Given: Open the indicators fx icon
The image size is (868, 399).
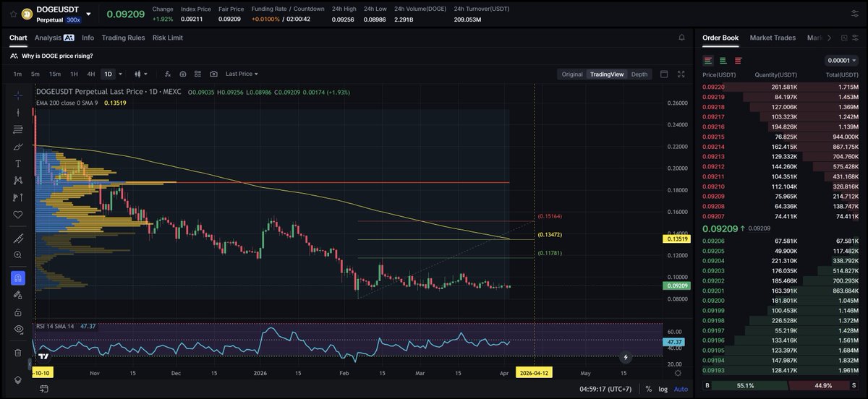Looking at the screenshot, I should [x=168, y=74].
